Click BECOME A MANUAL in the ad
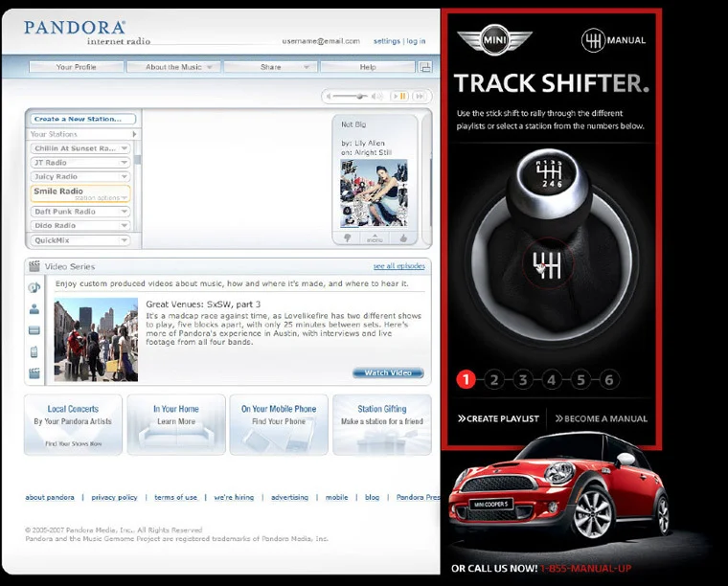This screenshot has height=586, width=728. pyautogui.click(x=601, y=418)
